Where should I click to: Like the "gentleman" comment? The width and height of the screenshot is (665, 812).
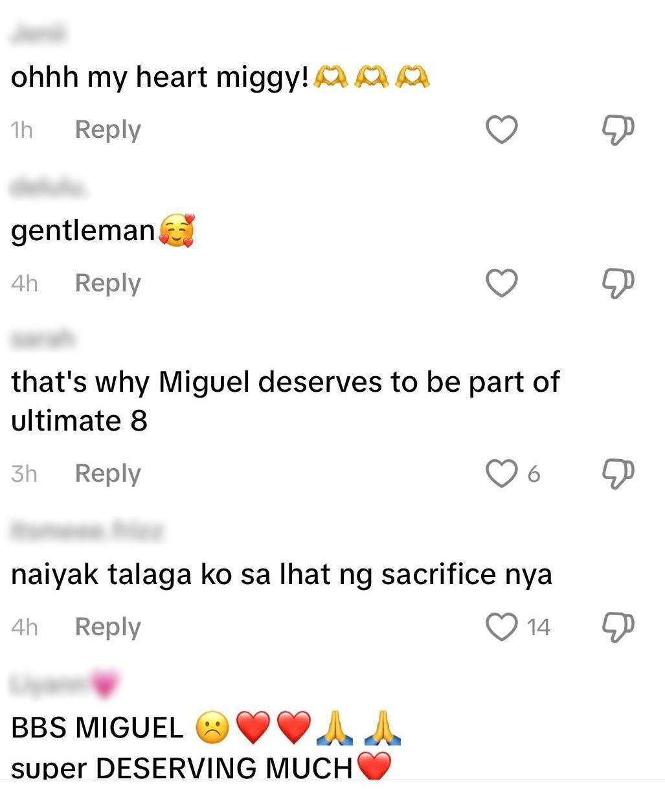tap(502, 284)
